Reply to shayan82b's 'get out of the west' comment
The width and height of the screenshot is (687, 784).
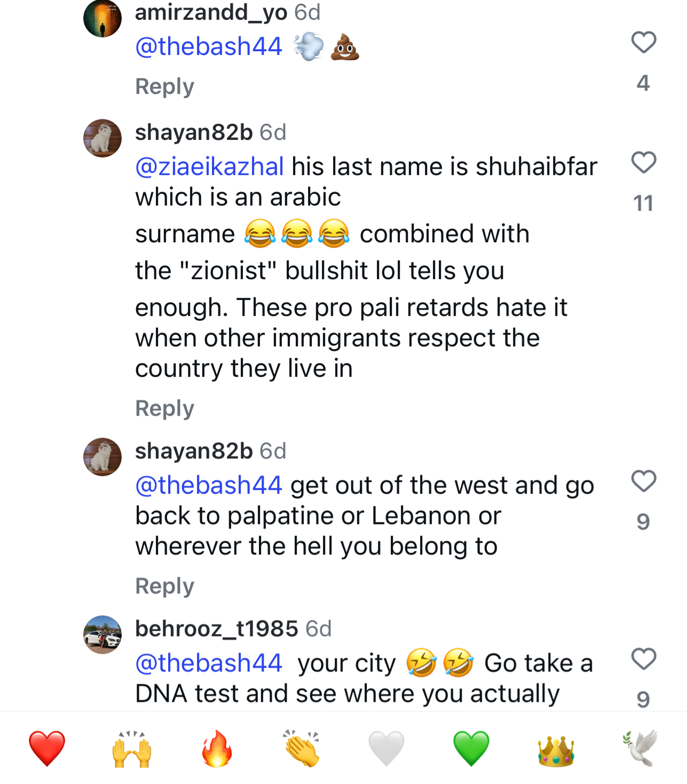pos(164,586)
